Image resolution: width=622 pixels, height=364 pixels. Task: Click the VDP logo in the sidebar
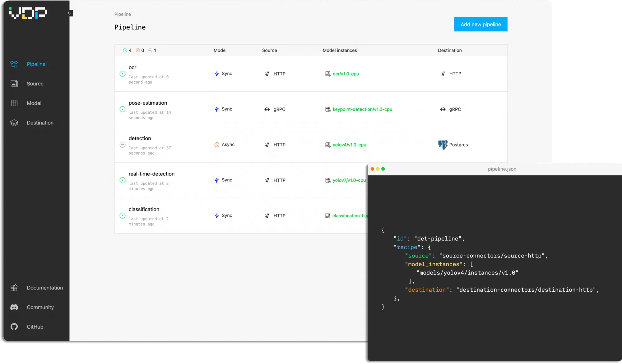[28, 13]
